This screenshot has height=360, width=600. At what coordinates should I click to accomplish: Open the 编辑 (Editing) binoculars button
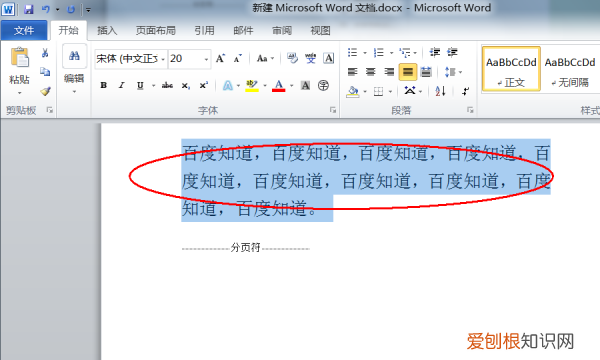(74, 70)
